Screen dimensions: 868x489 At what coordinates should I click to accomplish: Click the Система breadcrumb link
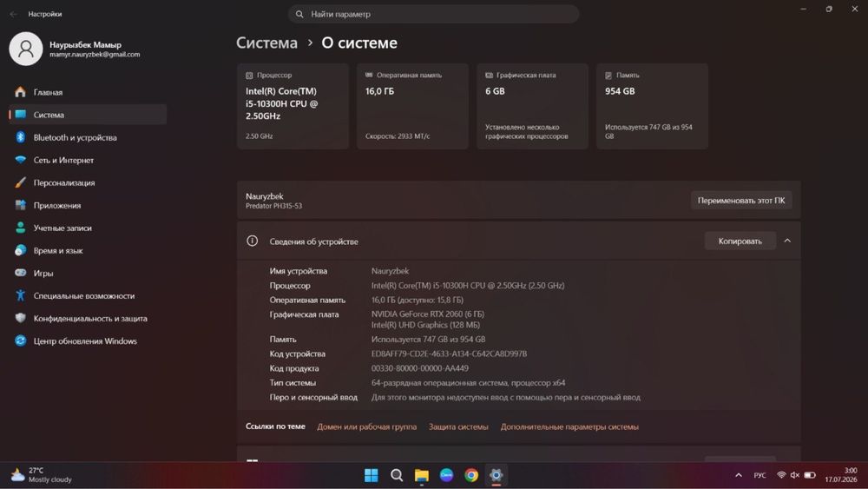266,43
